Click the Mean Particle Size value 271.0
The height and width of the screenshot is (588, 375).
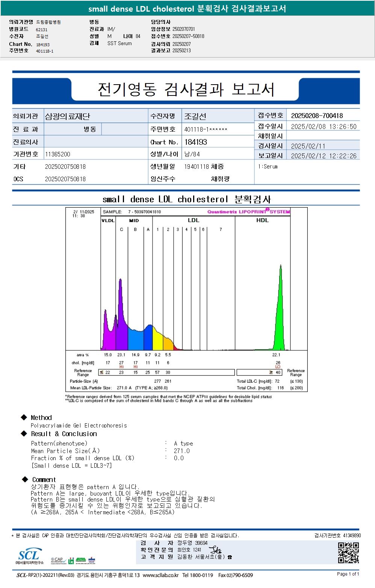(x=181, y=451)
